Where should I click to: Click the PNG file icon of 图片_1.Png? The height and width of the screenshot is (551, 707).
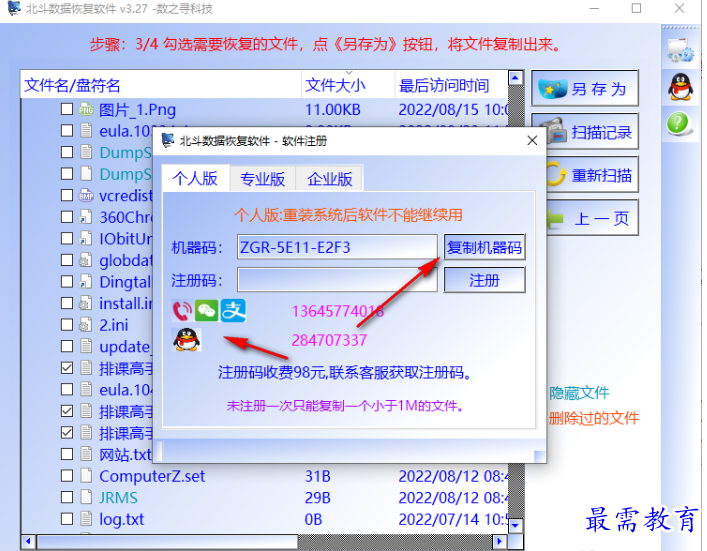point(86,109)
